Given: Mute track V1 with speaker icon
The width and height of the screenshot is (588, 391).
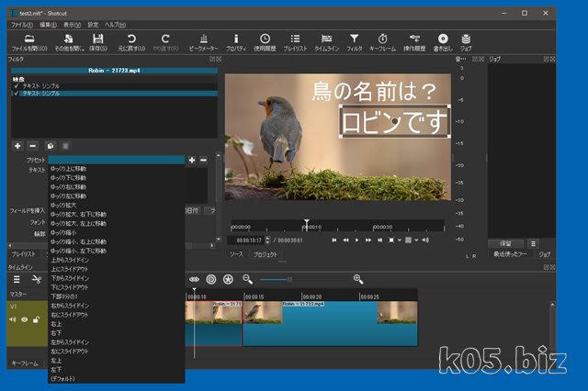Looking at the screenshot, I should [13, 319].
